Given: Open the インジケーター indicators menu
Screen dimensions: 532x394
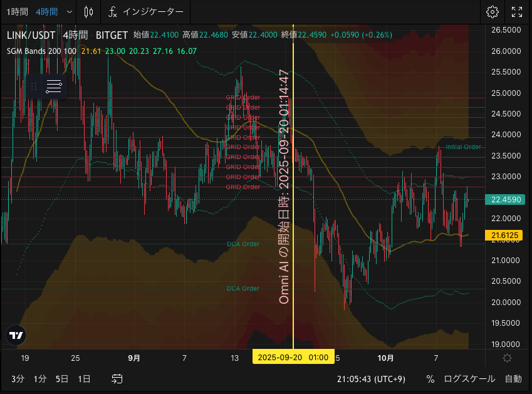Looking at the screenshot, I should click(x=145, y=12).
